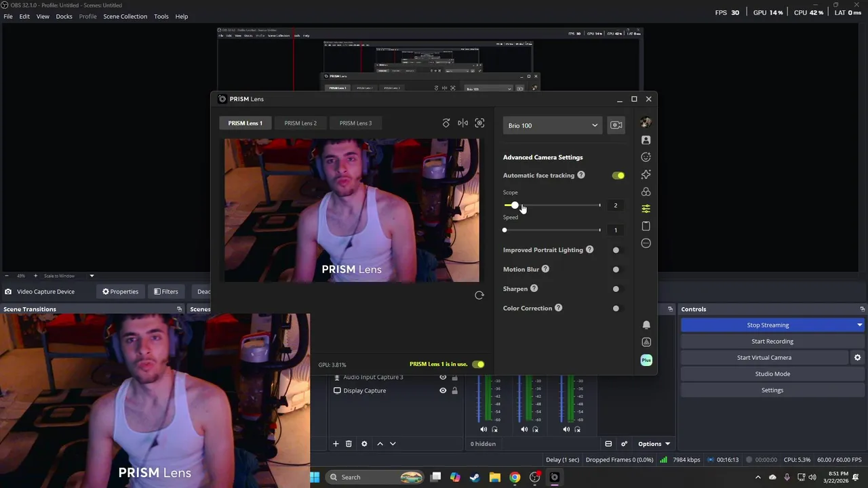Click the Scope slider handle
Viewport: 868px width, 488px height.
515,205
